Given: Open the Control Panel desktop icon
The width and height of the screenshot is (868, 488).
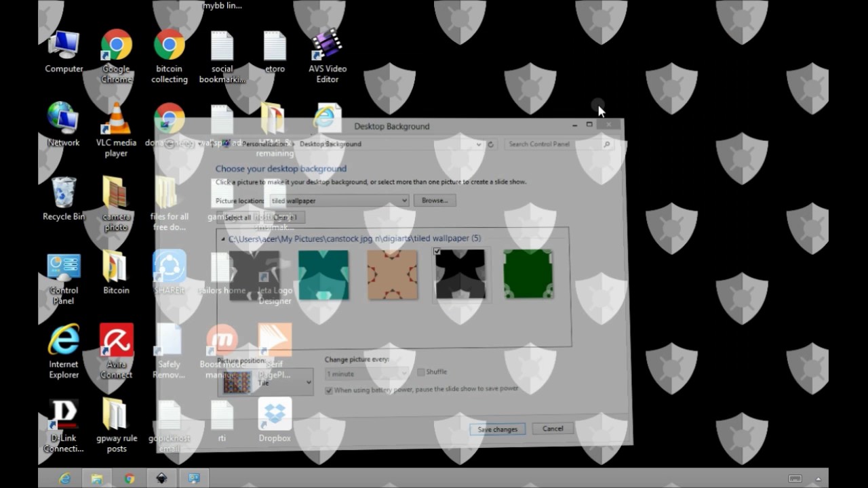Looking at the screenshot, I should tap(64, 279).
